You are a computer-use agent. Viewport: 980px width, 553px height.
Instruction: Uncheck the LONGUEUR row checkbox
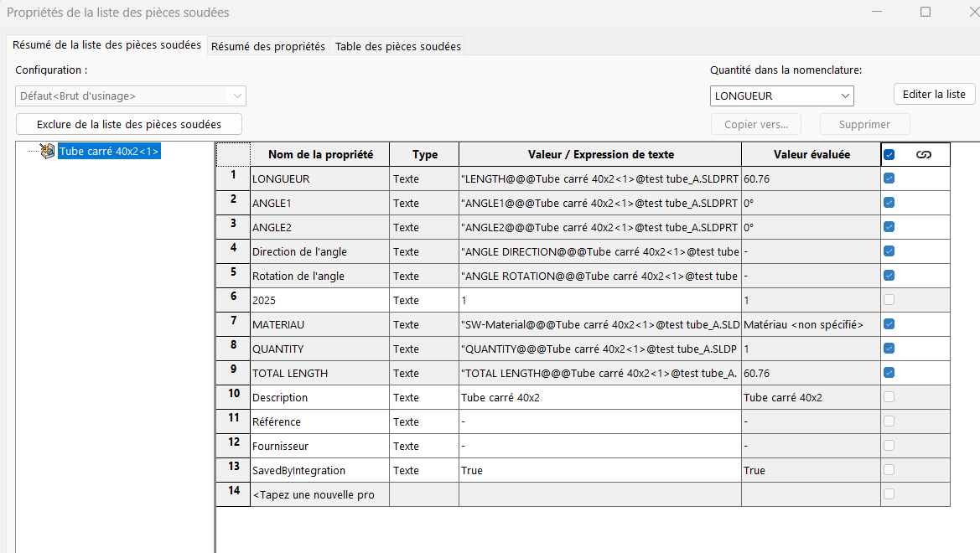click(889, 178)
